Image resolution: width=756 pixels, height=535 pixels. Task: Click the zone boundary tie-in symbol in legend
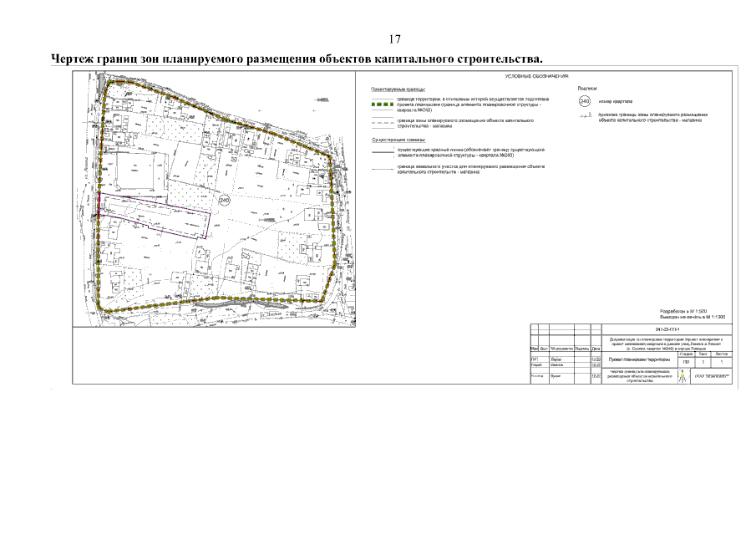coord(584,117)
